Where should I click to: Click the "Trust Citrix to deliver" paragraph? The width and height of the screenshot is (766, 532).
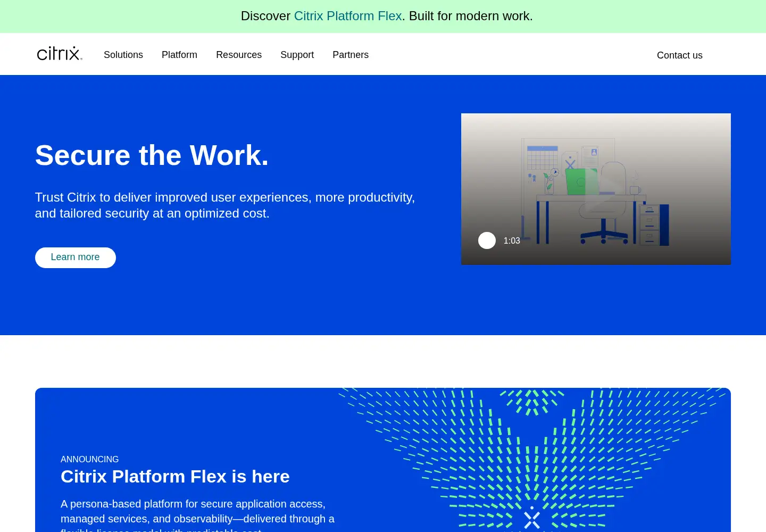(x=225, y=205)
